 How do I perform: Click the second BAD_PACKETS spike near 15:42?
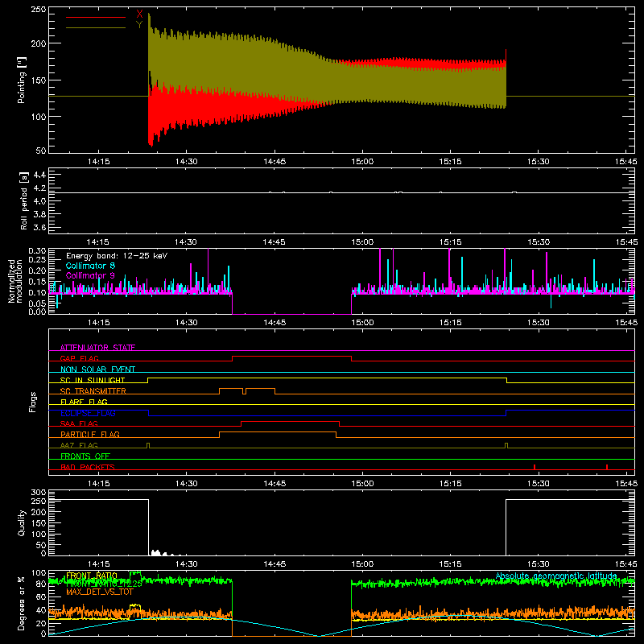(607, 467)
